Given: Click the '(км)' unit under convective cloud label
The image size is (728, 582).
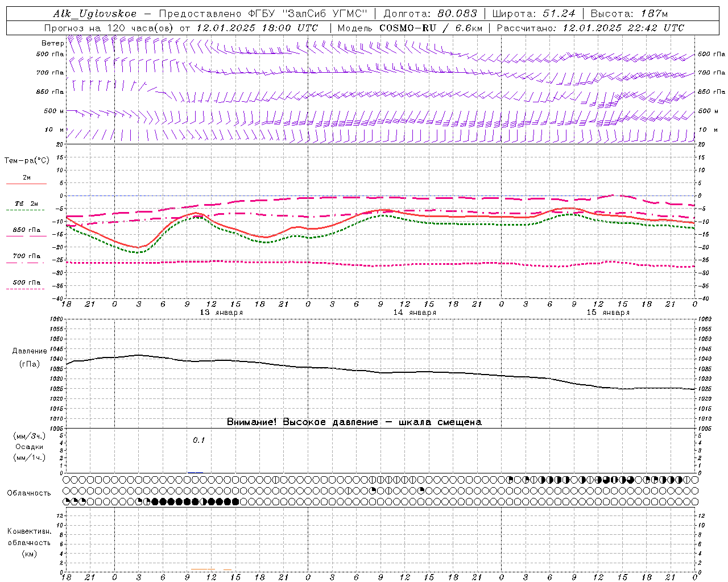Looking at the screenshot, I should coord(29,554).
